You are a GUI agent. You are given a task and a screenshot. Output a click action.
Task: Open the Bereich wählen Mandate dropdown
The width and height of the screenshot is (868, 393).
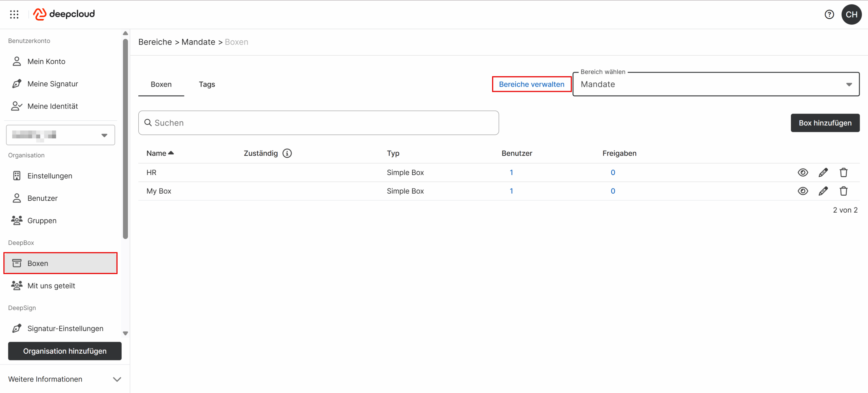(x=715, y=84)
